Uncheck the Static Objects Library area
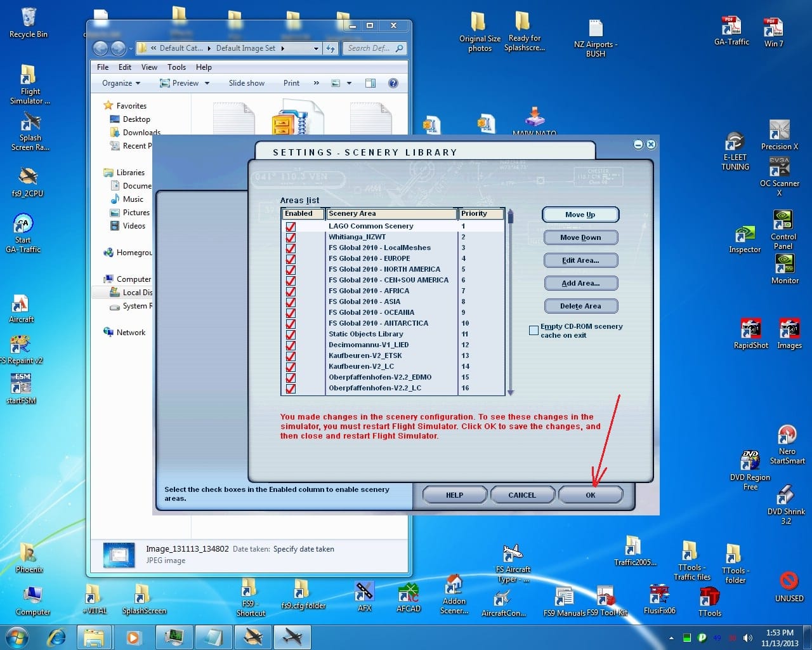 [x=291, y=335]
